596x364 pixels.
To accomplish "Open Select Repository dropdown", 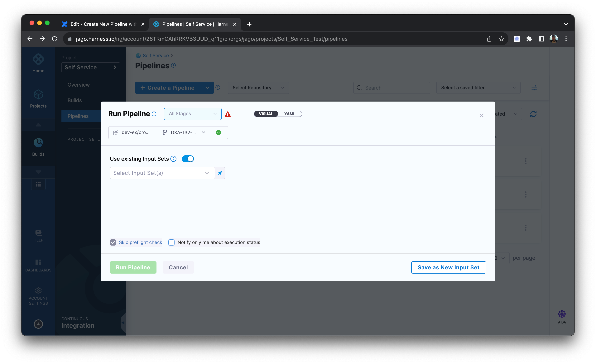I will point(258,88).
